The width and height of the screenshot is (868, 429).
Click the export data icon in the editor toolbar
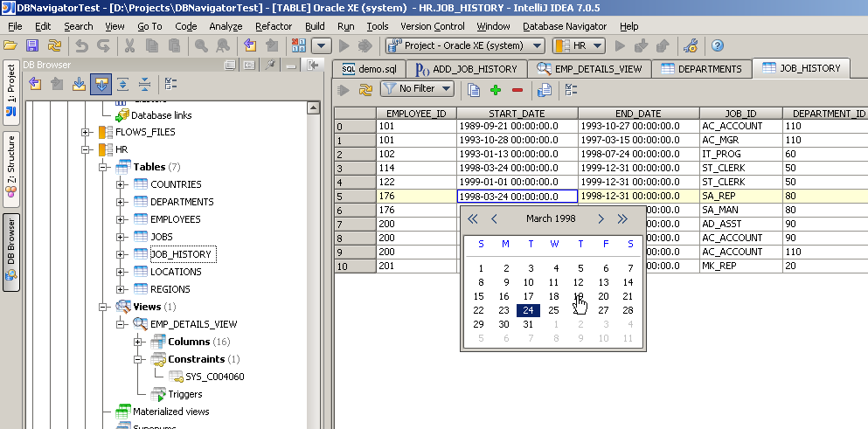(545, 89)
